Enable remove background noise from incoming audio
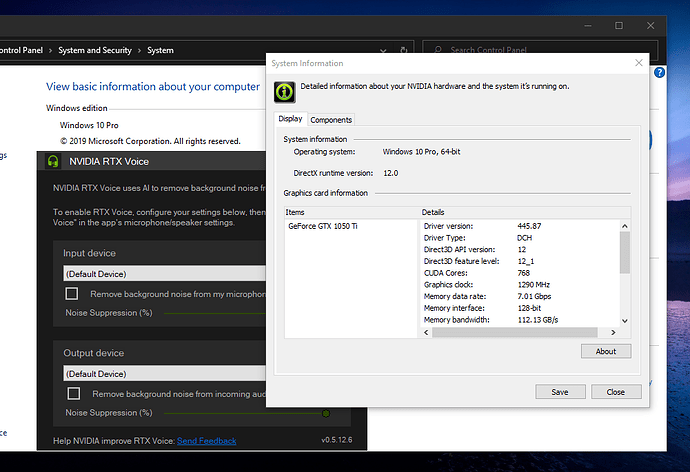This screenshot has width=690, height=472. tap(73, 393)
